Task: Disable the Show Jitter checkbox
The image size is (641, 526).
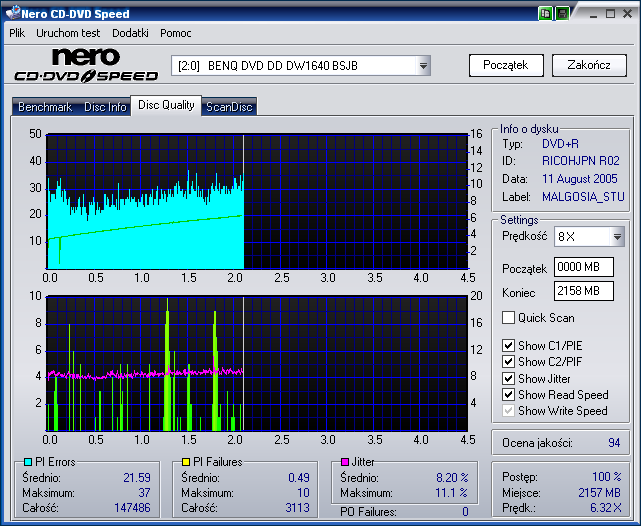Action: click(508, 378)
